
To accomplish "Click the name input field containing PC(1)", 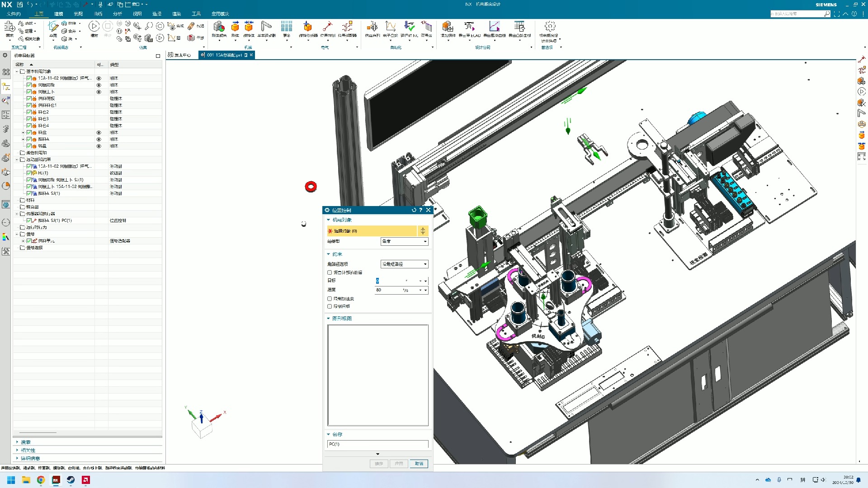I will point(377,444).
